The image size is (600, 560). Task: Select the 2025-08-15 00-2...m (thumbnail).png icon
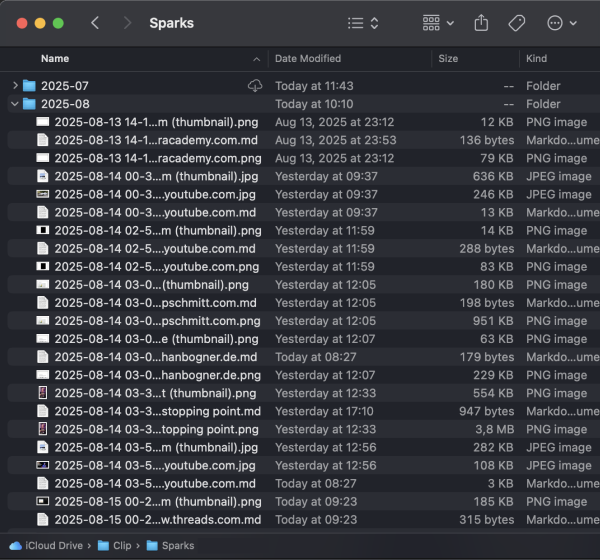pos(42,501)
